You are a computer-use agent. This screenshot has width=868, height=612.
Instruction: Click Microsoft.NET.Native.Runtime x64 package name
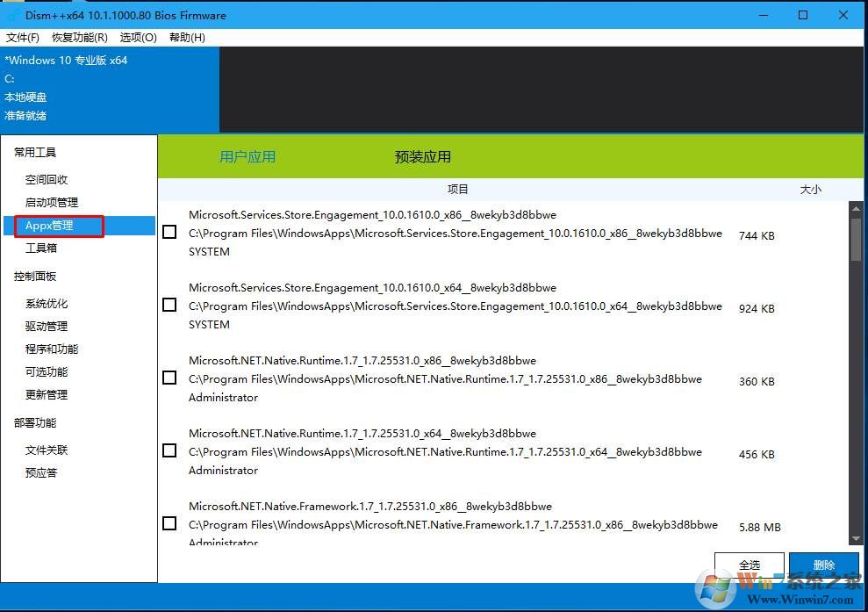362,433
